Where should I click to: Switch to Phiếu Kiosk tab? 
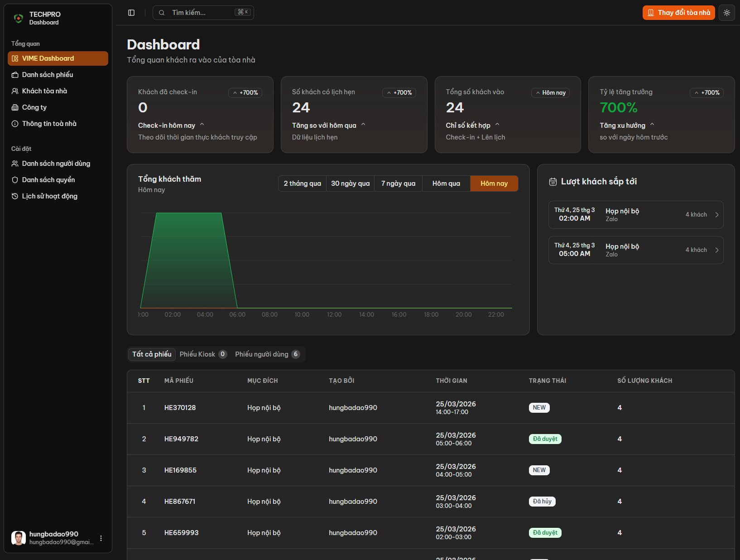coord(202,354)
